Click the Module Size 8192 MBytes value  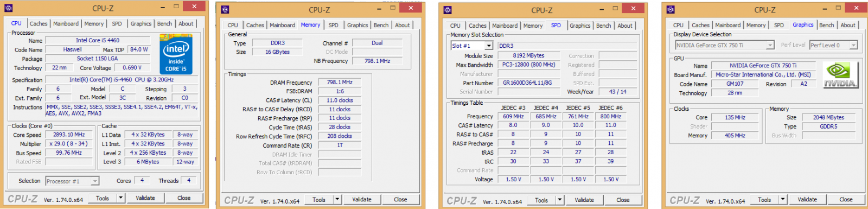[x=529, y=55]
